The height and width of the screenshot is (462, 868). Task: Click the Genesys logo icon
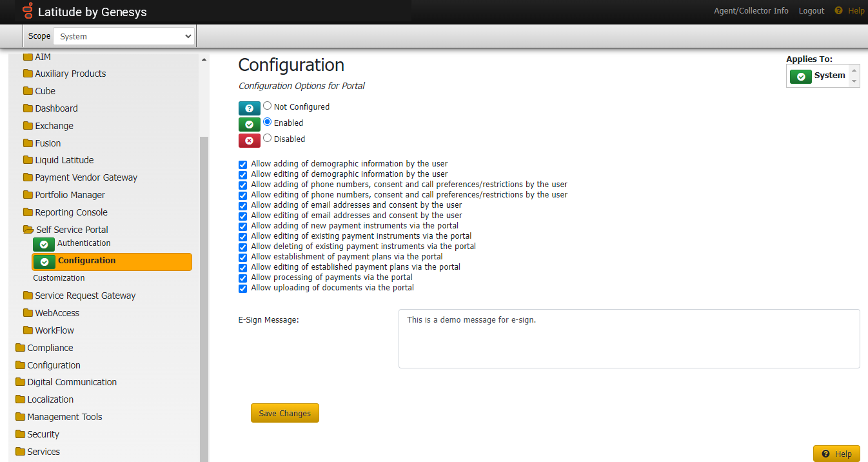(27, 11)
